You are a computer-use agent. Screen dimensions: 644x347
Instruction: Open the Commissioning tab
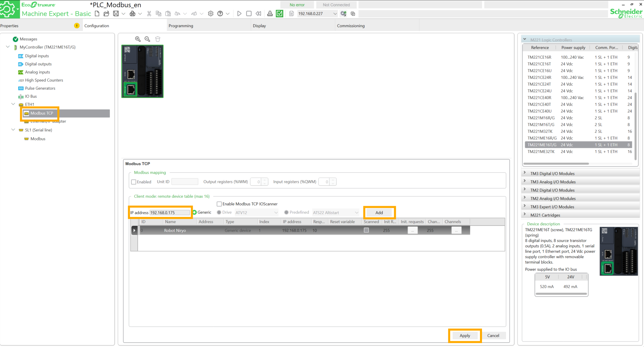pyautogui.click(x=351, y=26)
